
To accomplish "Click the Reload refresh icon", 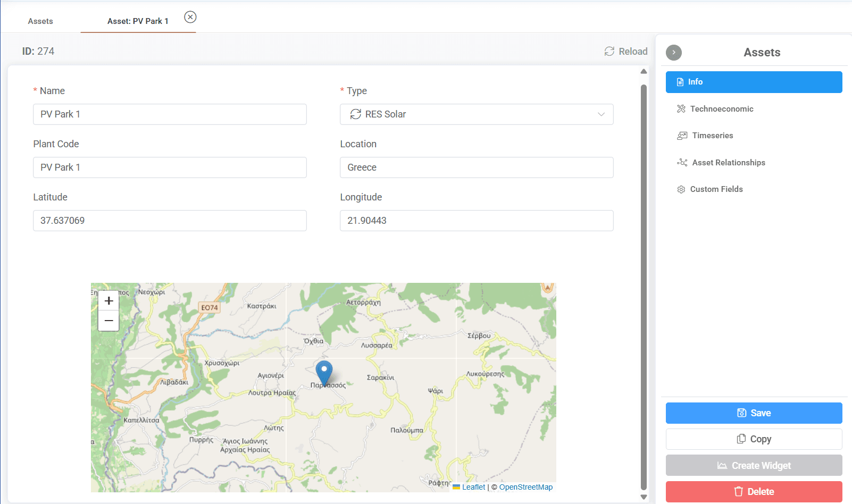I will 609,51.
